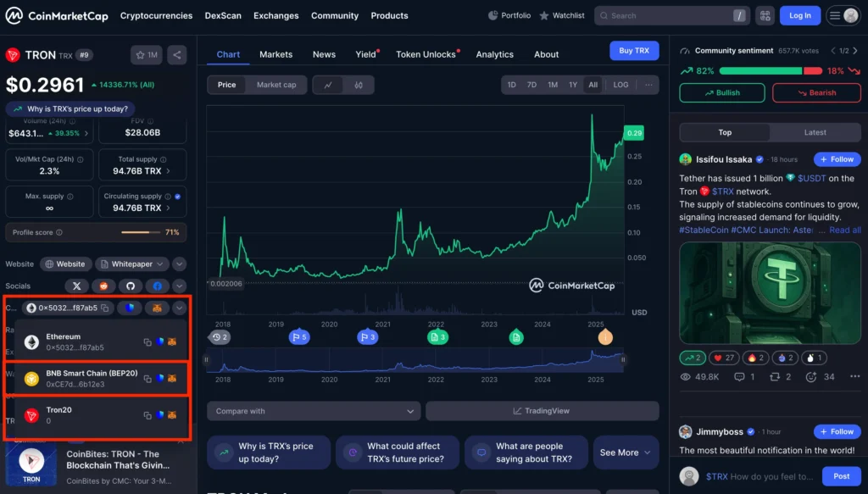Set chart range to All
Screen dimensions: 868x494
point(593,85)
